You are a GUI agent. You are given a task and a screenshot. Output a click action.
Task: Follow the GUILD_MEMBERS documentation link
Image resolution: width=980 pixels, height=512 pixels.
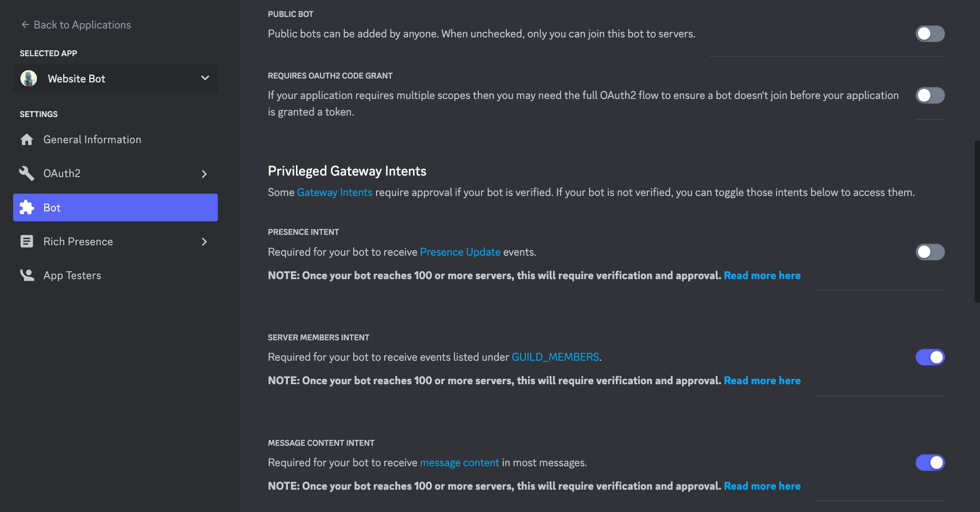(x=555, y=357)
